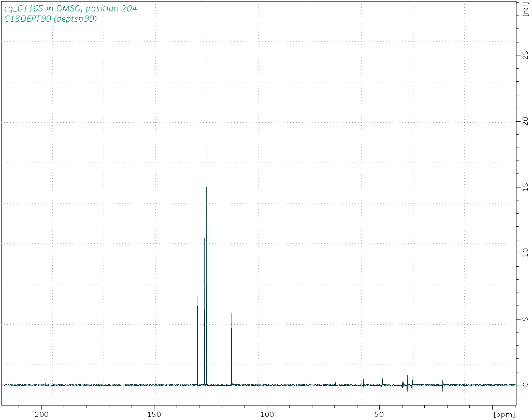Click the 200 tick label on ppm axis

(x=42, y=414)
